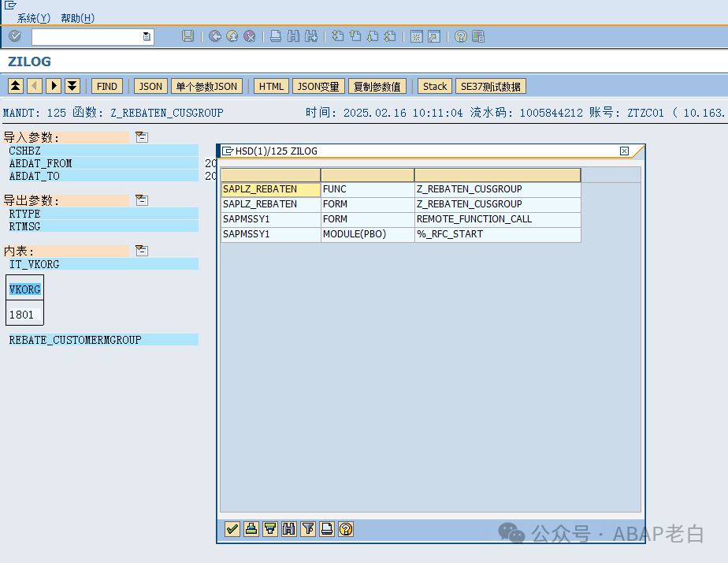Image resolution: width=728 pixels, height=563 pixels.
Task: Click the red Cancel icon in toolbar
Action: point(249,36)
